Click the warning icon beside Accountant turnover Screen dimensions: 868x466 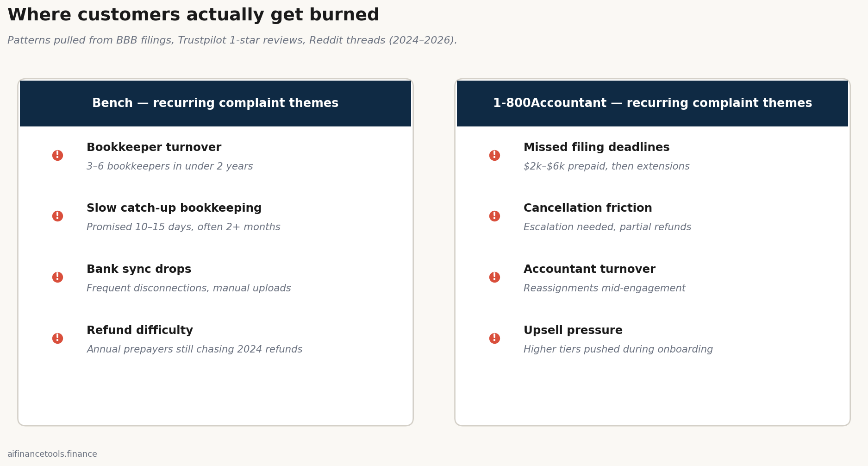click(x=494, y=277)
